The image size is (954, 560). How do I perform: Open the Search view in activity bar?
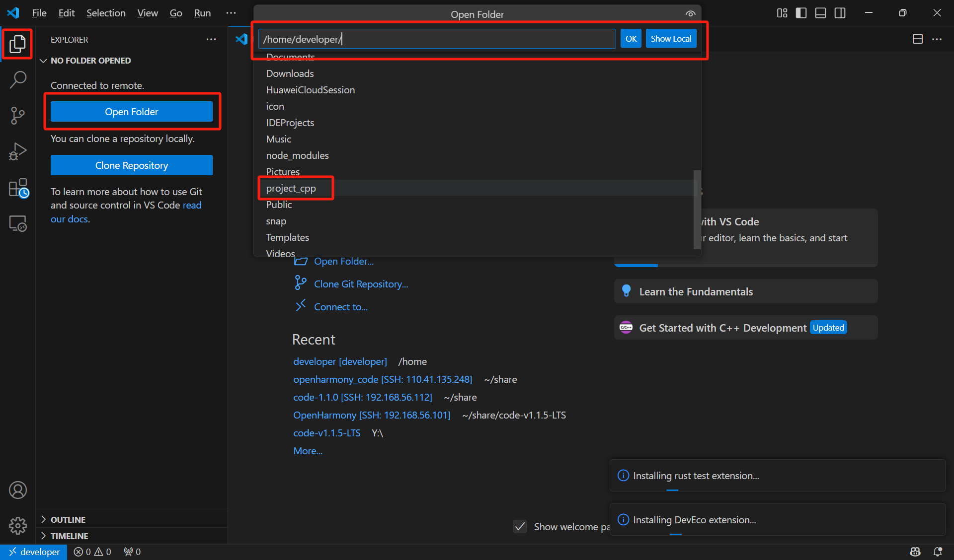18,79
